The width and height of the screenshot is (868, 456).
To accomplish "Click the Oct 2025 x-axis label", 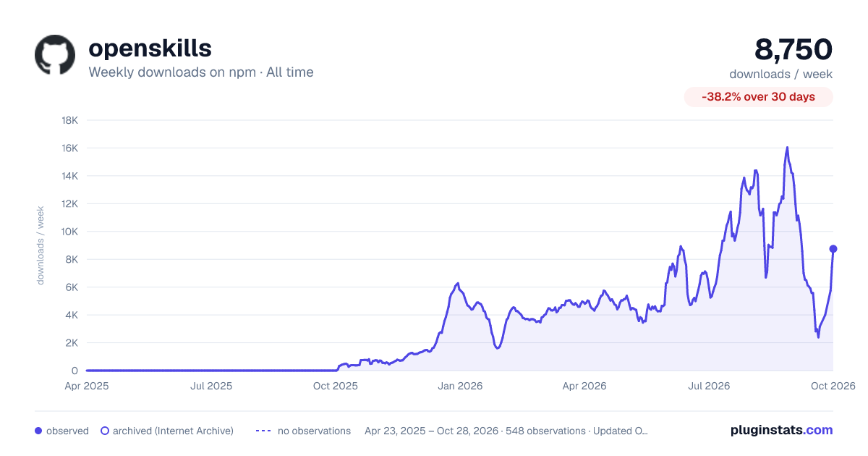I will [336, 386].
